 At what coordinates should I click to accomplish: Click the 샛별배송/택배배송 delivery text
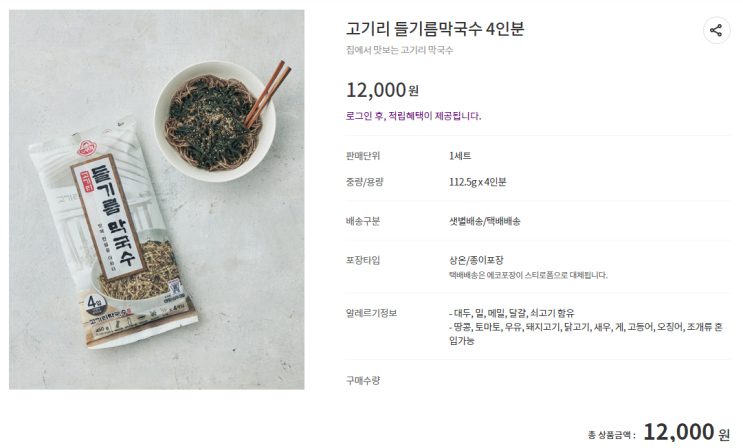pyautogui.click(x=485, y=220)
